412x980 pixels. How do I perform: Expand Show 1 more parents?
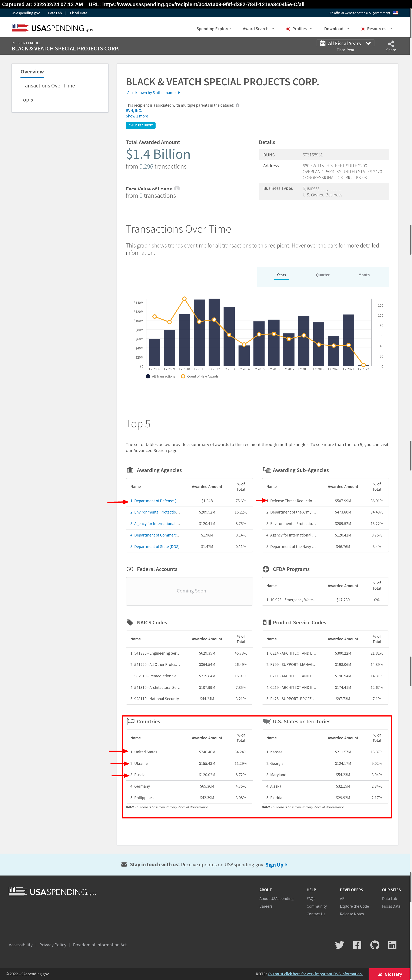[x=137, y=116]
